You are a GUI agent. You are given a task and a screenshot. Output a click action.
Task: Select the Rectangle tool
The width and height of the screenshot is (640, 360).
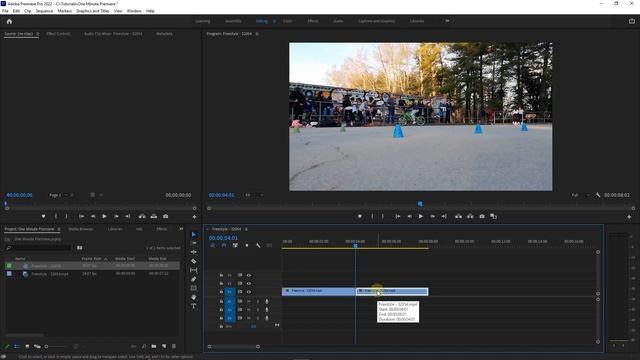pyautogui.click(x=194, y=288)
